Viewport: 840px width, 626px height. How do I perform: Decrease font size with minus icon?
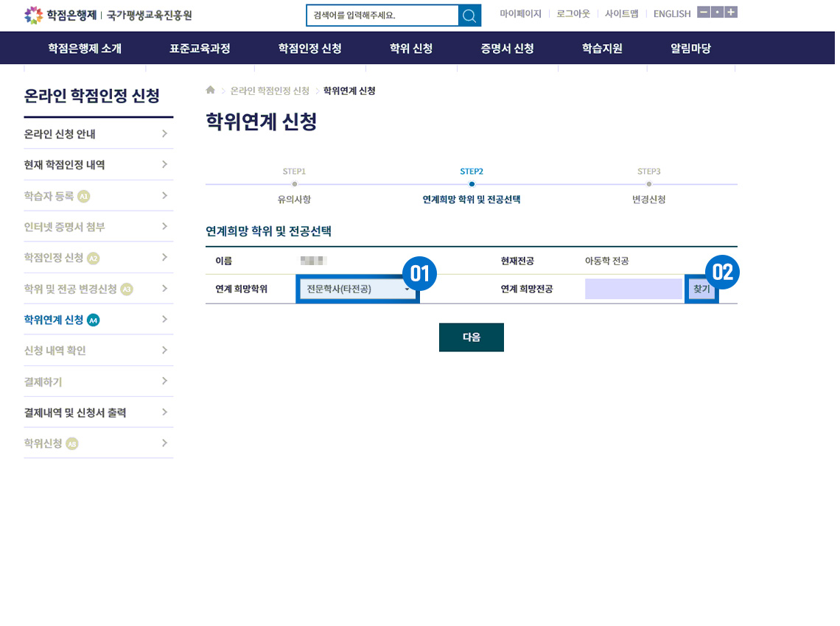coord(704,13)
